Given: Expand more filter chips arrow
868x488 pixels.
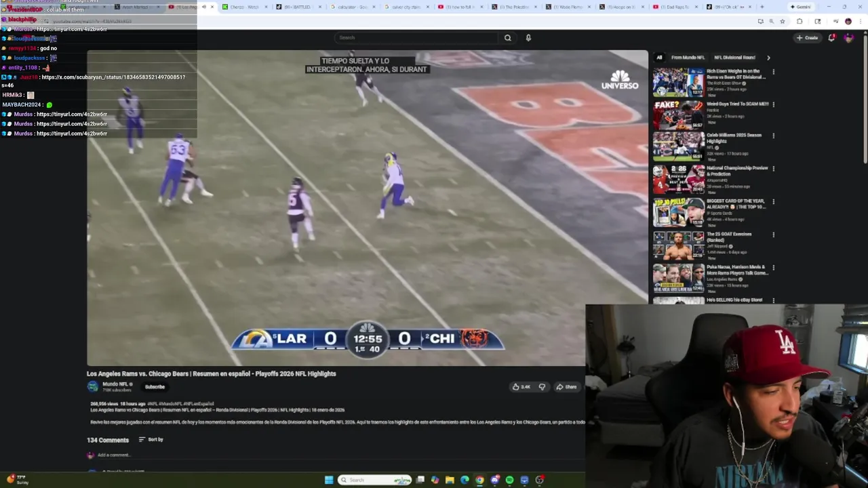Looking at the screenshot, I should click(x=768, y=58).
